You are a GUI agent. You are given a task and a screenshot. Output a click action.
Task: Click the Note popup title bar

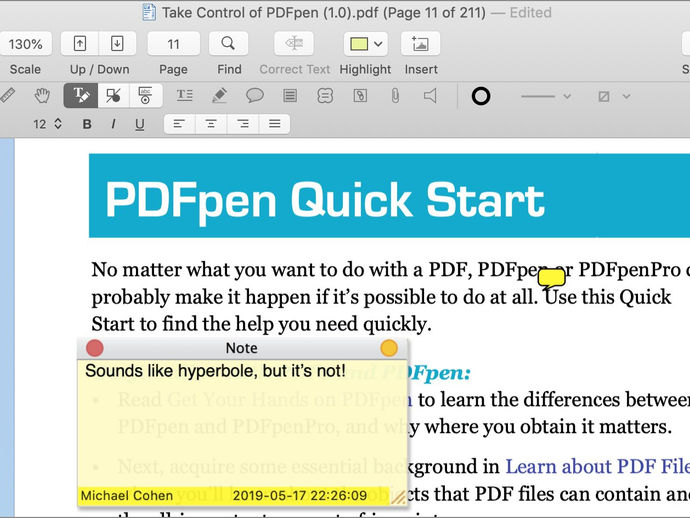point(242,348)
